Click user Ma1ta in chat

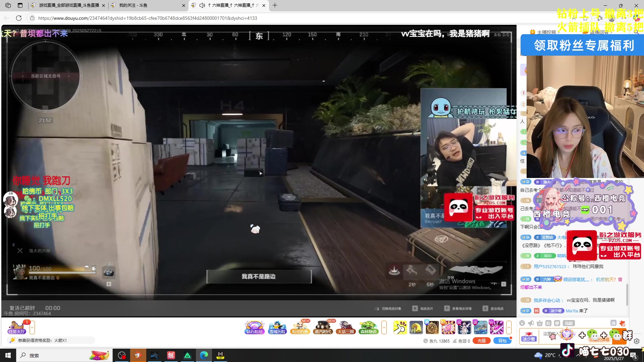coord(572,311)
